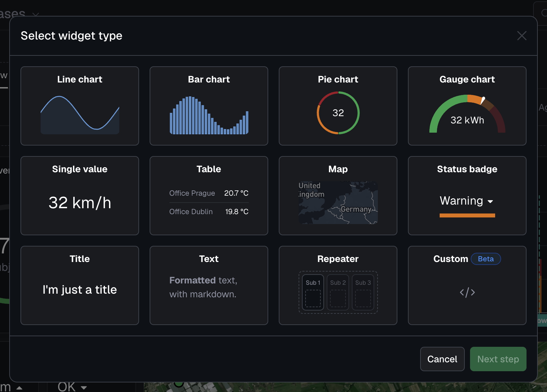
Task: Click the 20.7 °C table value
Action: pos(236,193)
